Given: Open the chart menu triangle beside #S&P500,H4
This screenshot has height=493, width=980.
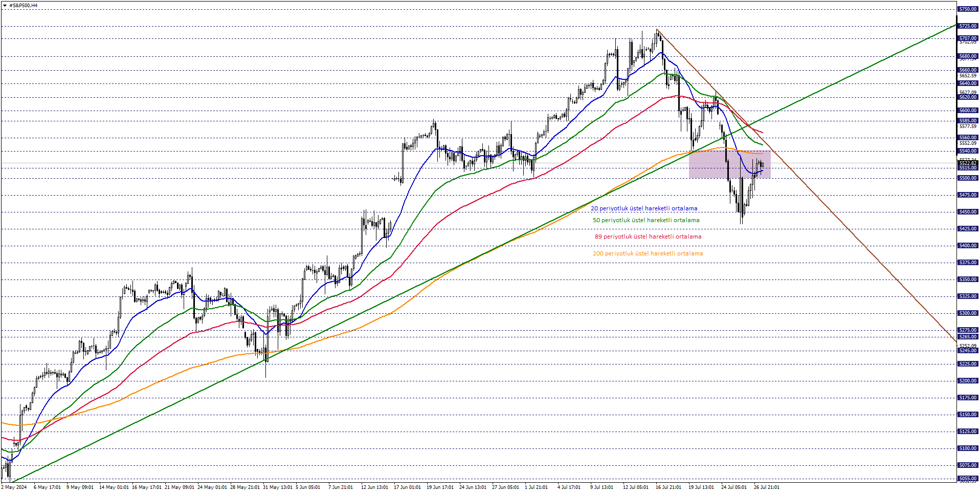Looking at the screenshot, I should tap(5, 5).
